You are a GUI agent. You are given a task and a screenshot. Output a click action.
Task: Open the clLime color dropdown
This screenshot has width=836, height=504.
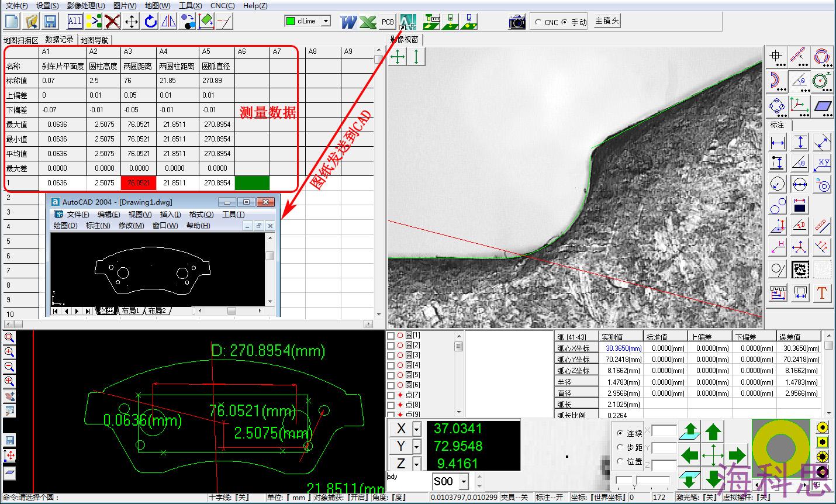[x=326, y=21]
